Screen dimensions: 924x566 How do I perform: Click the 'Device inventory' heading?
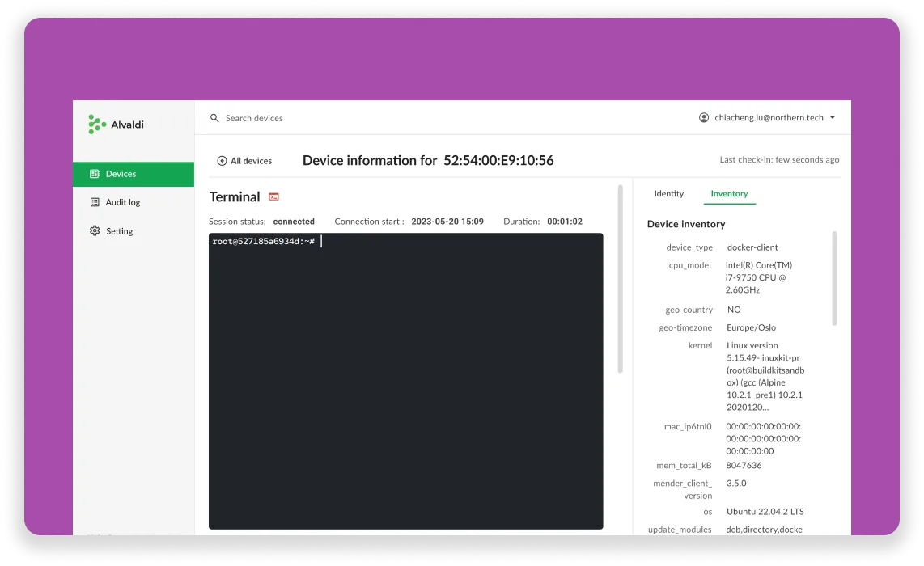coord(686,224)
